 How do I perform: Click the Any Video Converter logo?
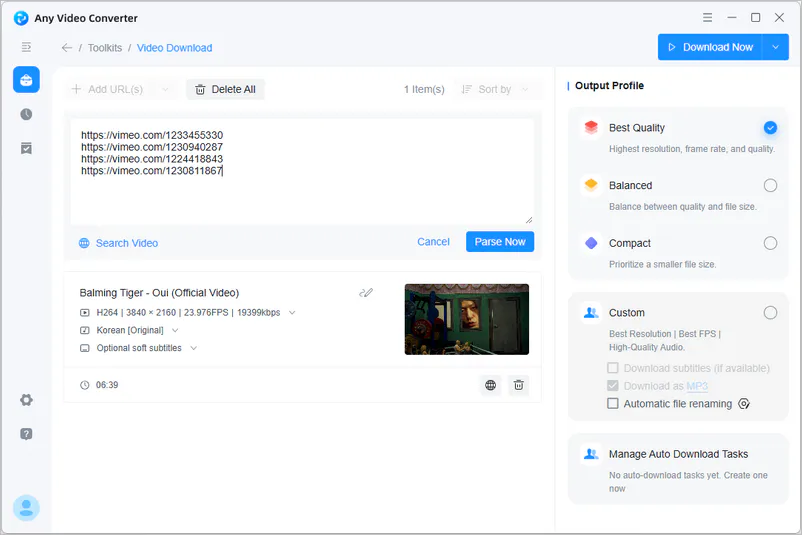[21, 18]
